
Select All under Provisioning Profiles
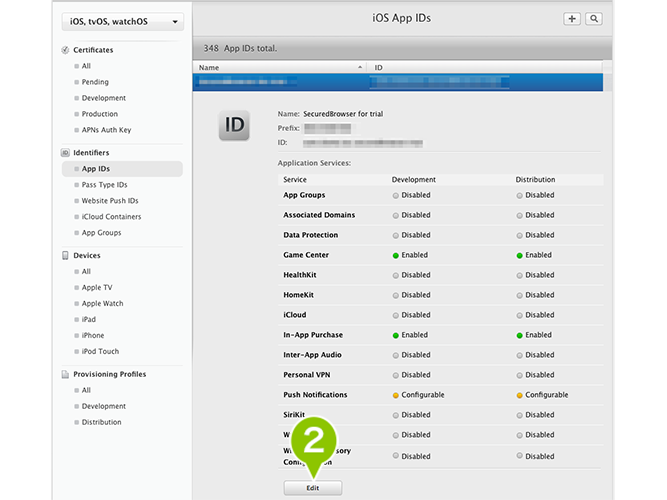(x=86, y=390)
